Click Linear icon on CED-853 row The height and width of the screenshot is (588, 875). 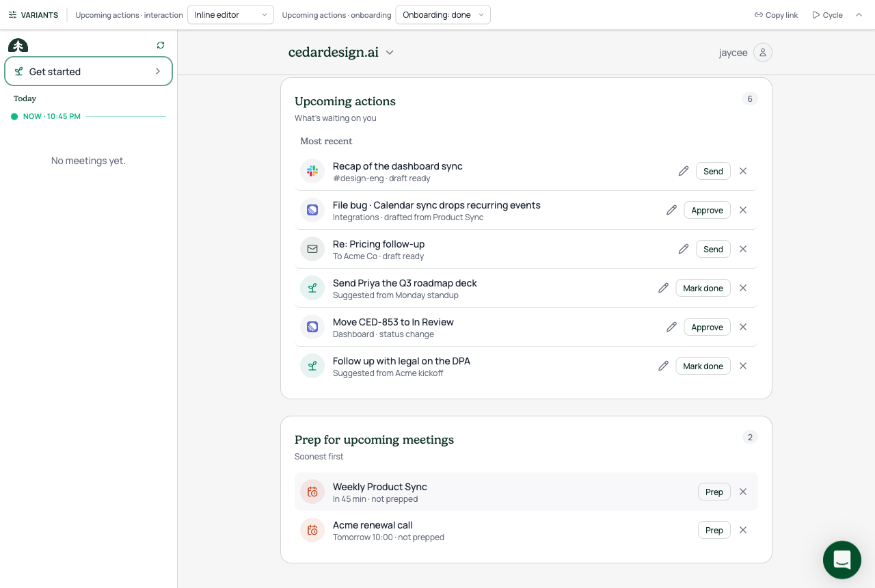(x=312, y=327)
